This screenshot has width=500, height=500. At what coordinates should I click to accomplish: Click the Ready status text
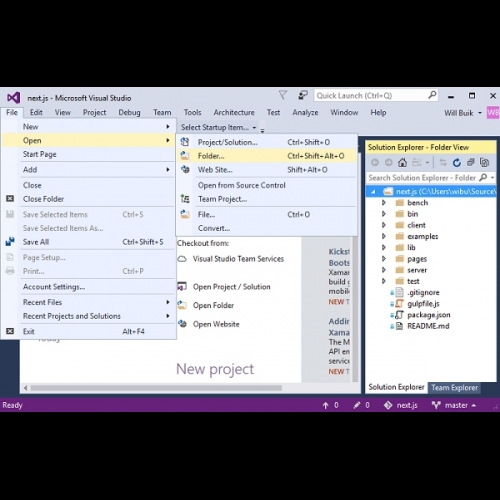(x=12, y=405)
